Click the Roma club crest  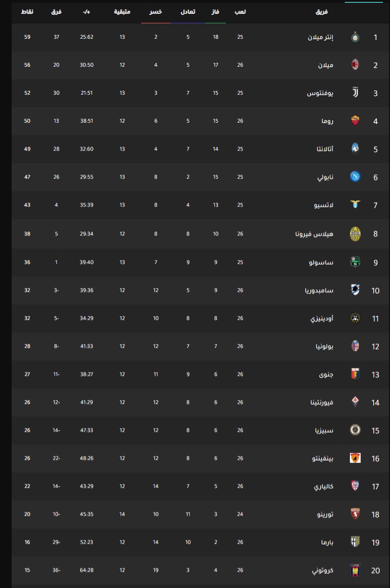point(355,121)
